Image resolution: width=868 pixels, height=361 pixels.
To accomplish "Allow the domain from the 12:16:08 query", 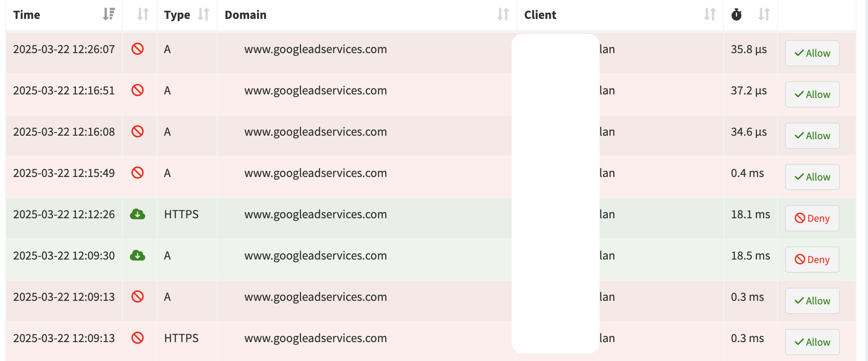I will [x=812, y=136].
